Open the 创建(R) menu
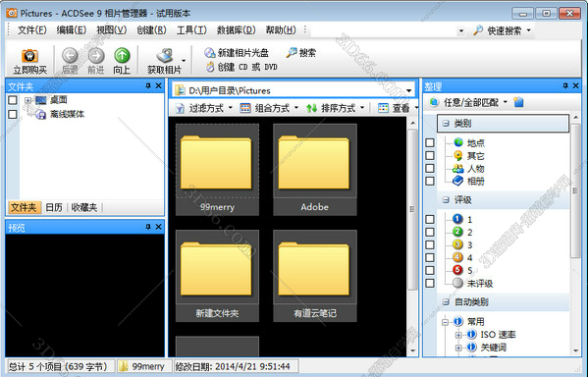The width and height of the screenshot is (588, 377). (x=151, y=30)
